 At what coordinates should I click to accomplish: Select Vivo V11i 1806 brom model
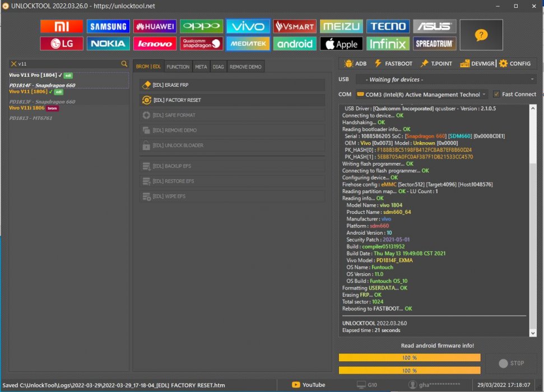coord(69,113)
